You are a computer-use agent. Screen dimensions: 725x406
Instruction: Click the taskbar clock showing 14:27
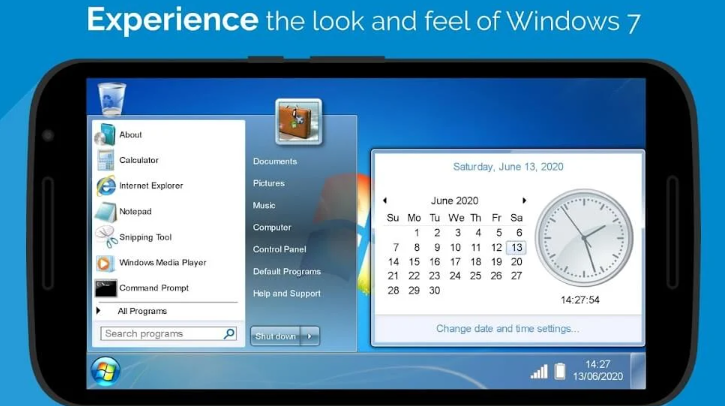(x=598, y=364)
